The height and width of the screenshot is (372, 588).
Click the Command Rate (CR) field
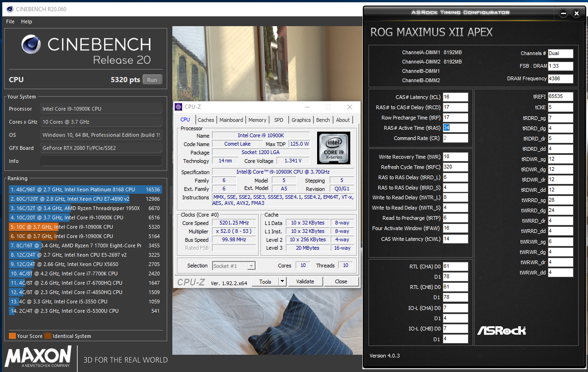(455, 138)
